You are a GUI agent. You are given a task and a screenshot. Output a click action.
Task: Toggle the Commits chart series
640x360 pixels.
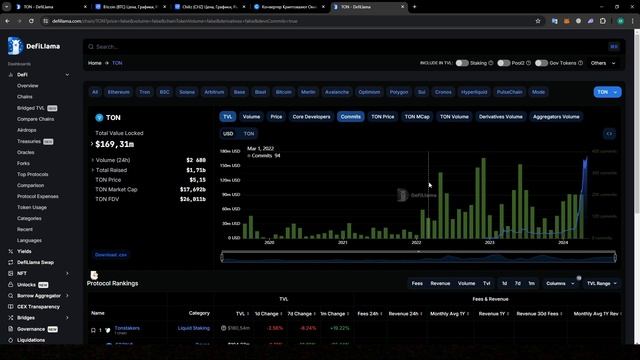pyautogui.click(x=351, y=117)
